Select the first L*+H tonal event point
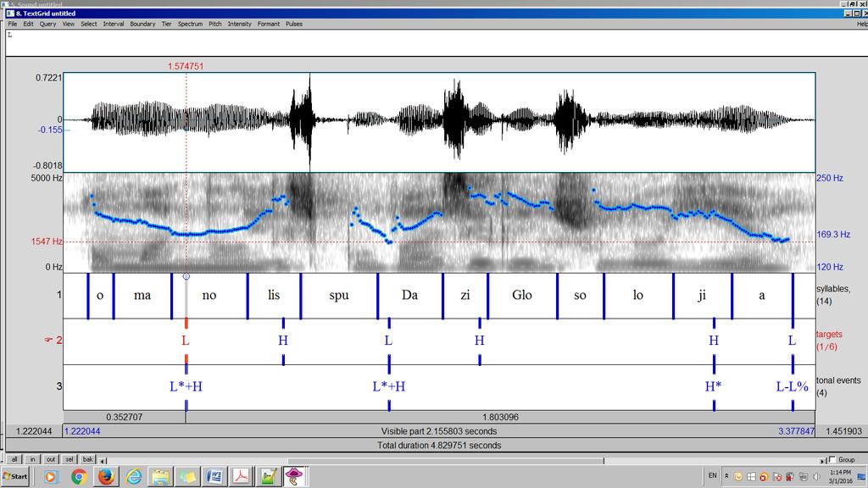The image size is (868, 488). point(186,386)
